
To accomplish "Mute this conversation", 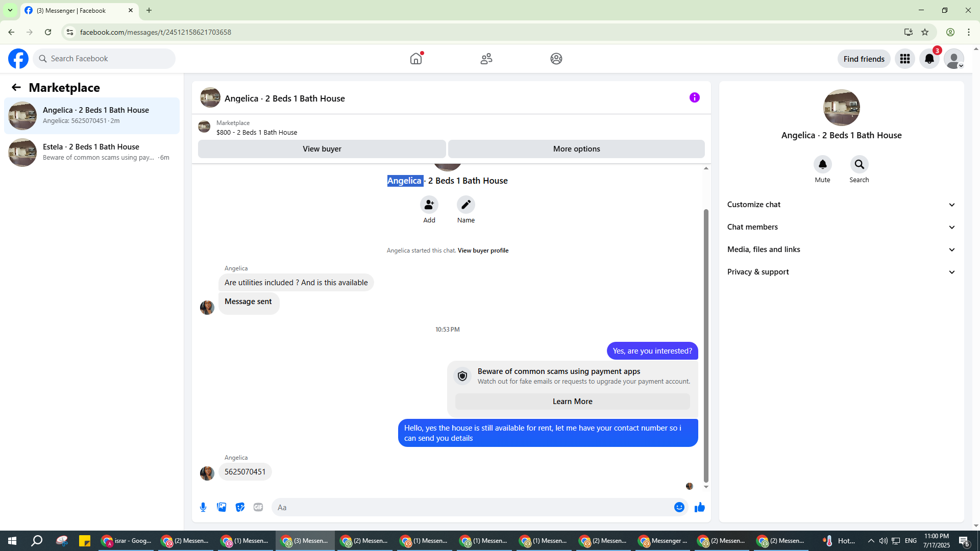I will (823, 164).
